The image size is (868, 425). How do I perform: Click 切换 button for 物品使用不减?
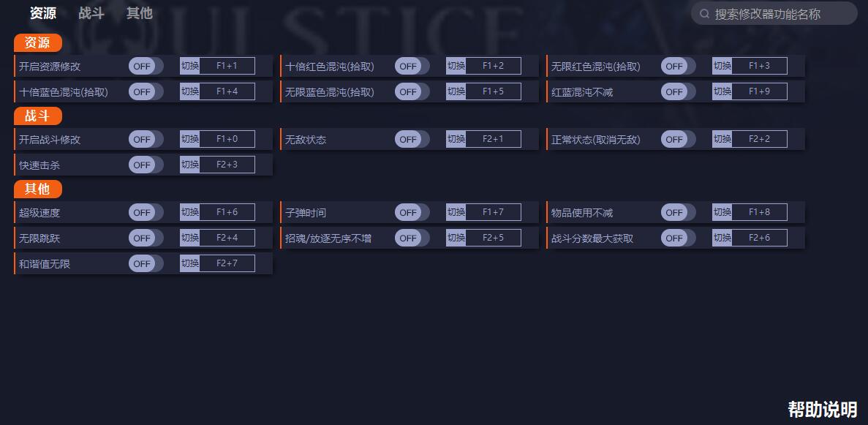[x=722, y=212]
